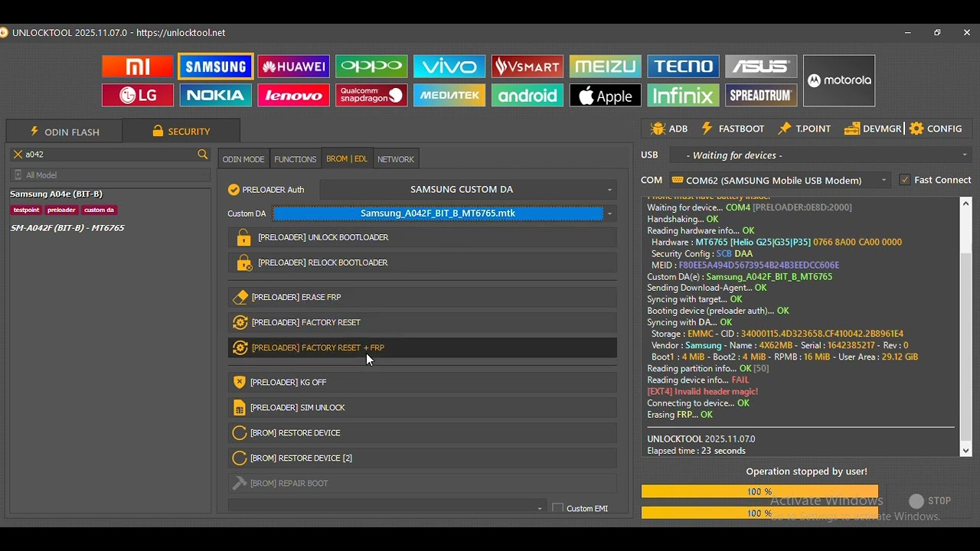Open the ADB tool
Screen dimensions: 980x551
669,129
